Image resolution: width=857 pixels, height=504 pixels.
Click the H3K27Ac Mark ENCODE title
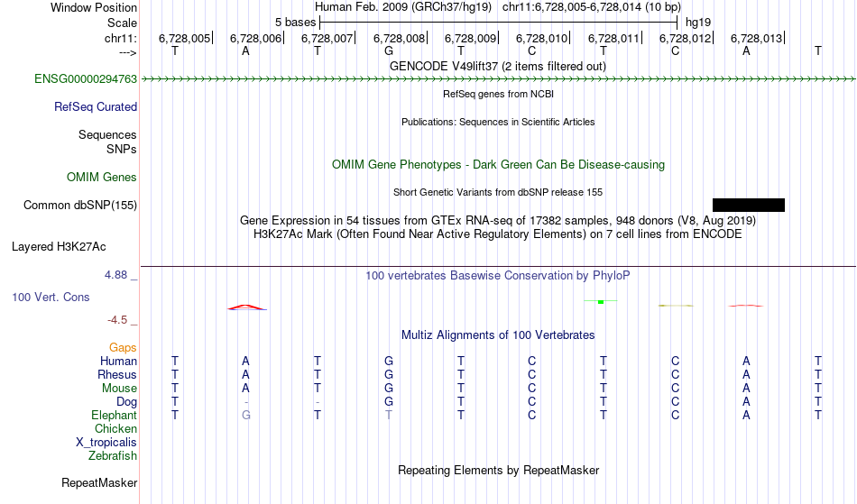tap(498, 234)
